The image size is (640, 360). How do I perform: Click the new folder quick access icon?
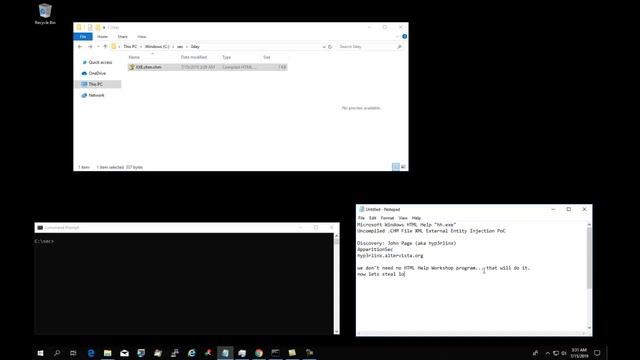coord(98,27)
